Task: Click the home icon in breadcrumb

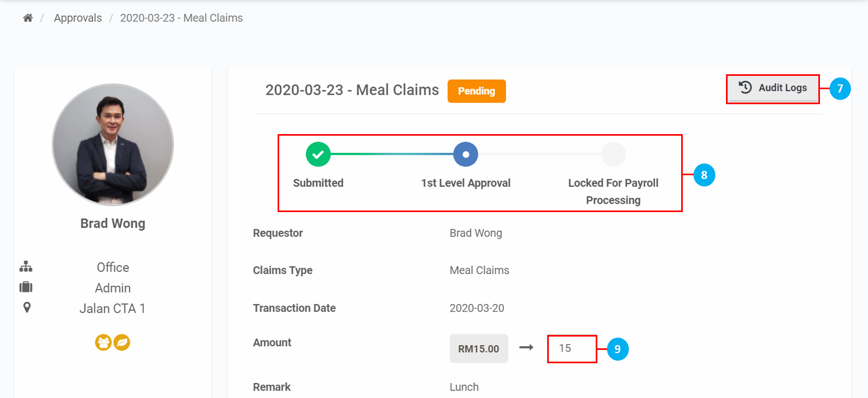Action: pos(28,18)
